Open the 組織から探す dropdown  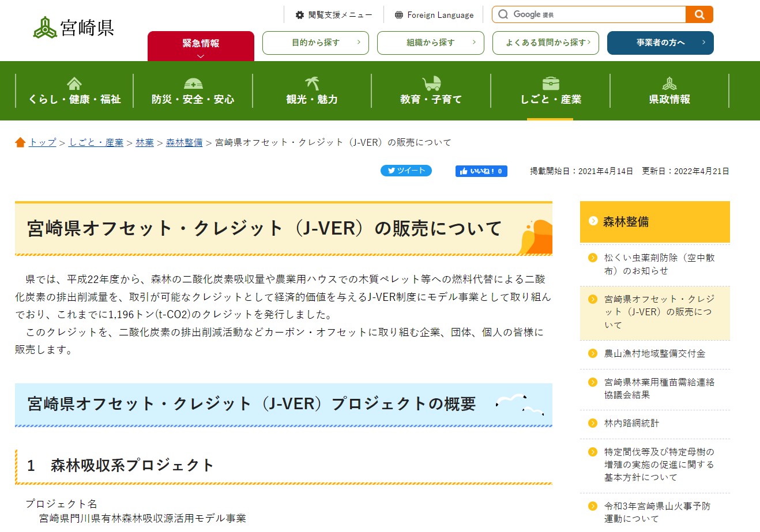click(x=430, y=43)
